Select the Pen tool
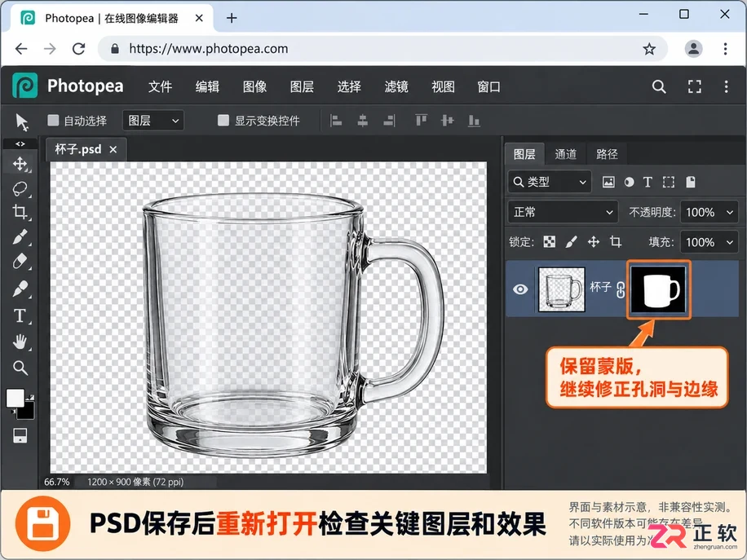Image resolution: width=747 pixels, height=560 pixels. click(20, 289)
